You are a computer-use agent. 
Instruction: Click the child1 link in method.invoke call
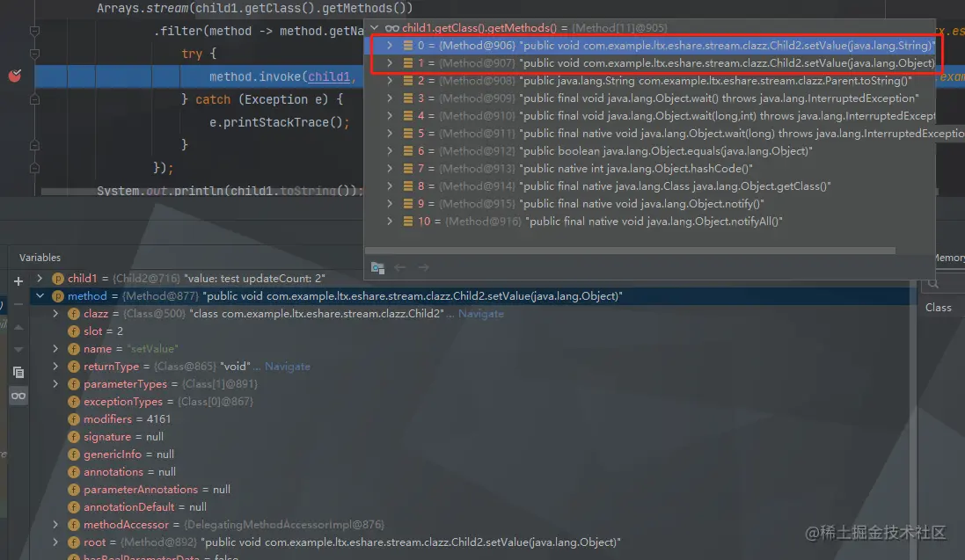329,76
